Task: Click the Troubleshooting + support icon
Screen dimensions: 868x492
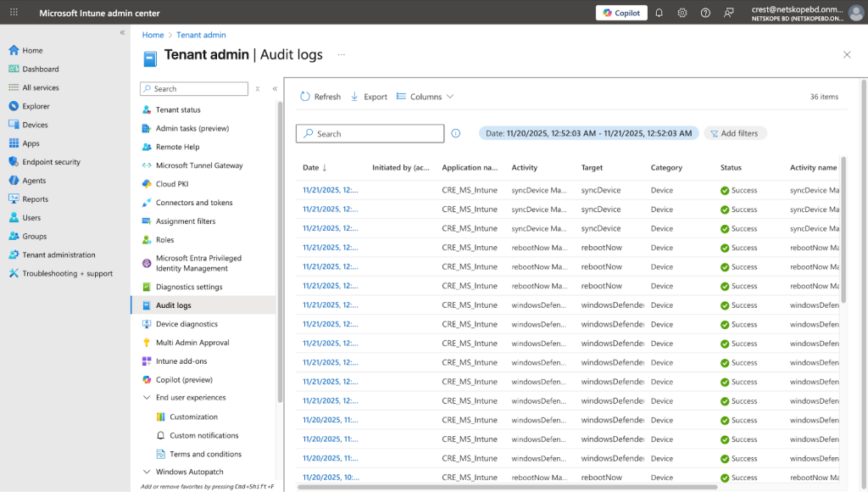Action: tap(14, 273)
